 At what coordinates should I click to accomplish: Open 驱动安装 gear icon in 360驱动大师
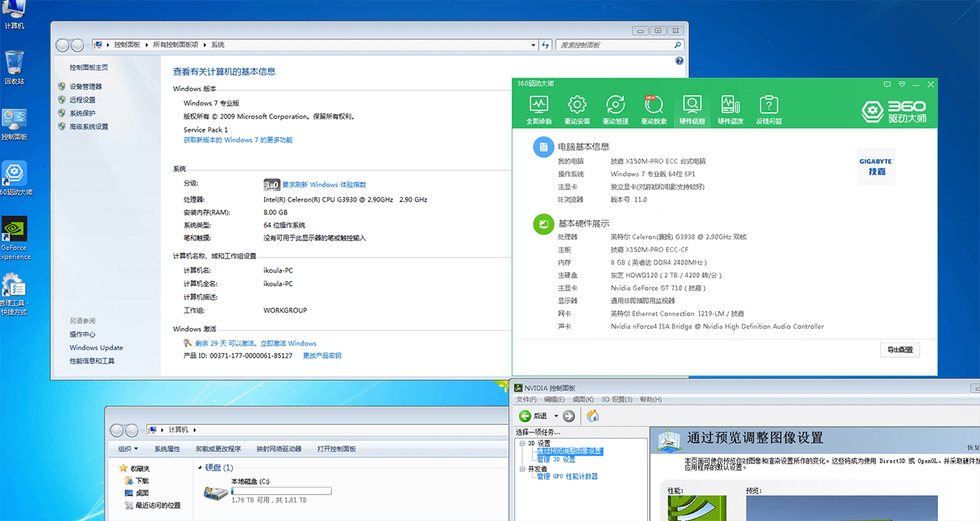[577, 105]
